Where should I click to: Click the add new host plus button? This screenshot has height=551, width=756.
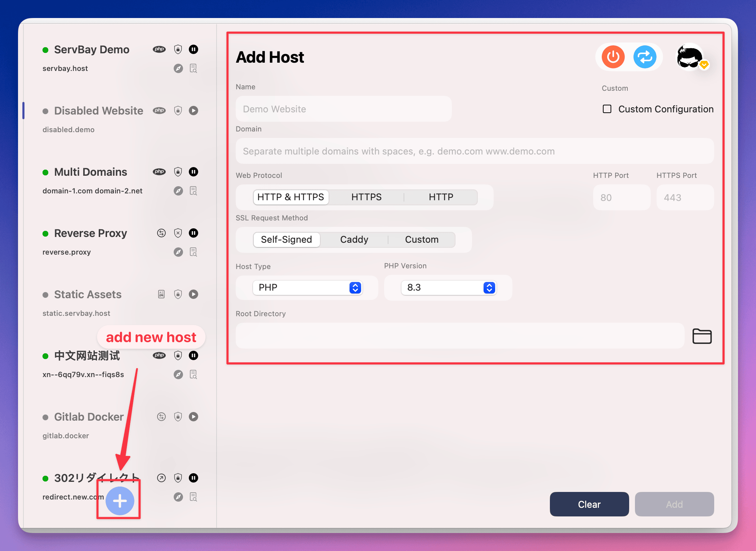(x=120, y=502)
